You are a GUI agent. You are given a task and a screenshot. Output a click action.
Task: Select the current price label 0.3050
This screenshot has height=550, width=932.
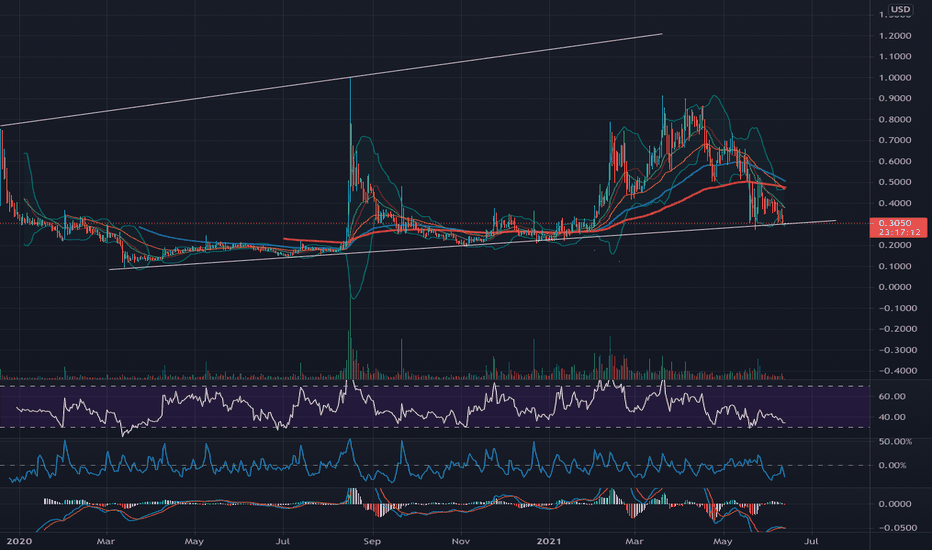click(x=898, y=228)
